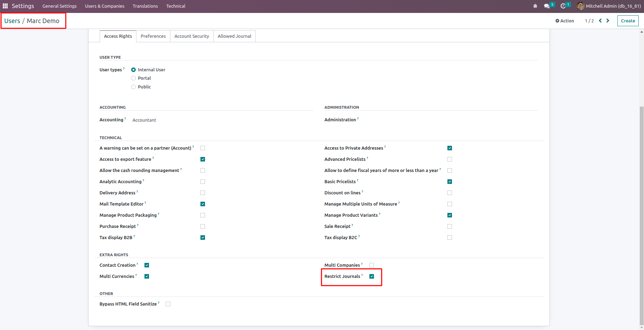
Task: Open the Action dropdown menu
Action: click(565, 21)
